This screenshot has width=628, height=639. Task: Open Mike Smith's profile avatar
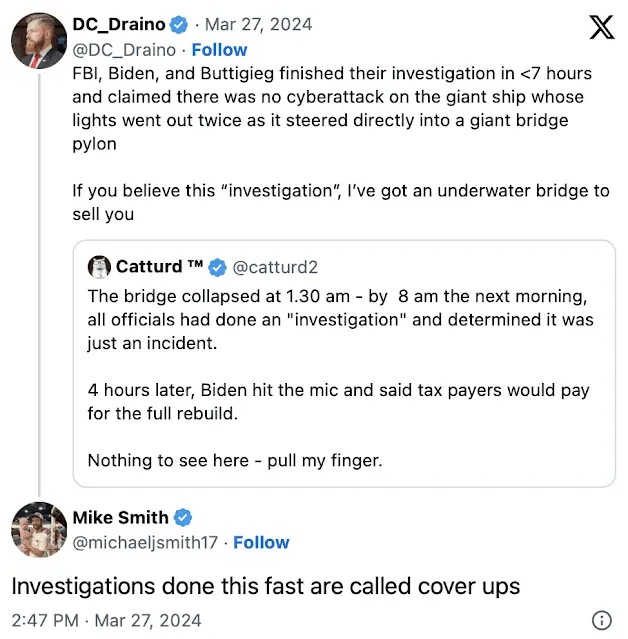39,529
